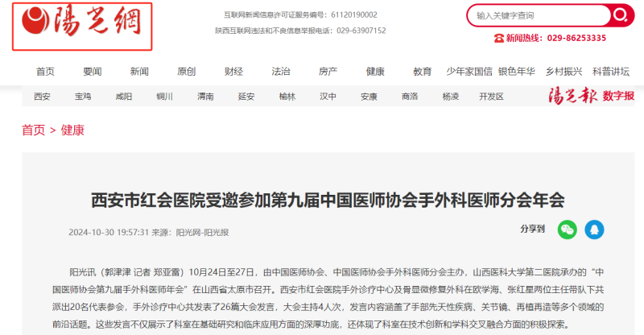Select the 汉中 city tab
This screenshot has width=644, height=335.
coord(328,97)
